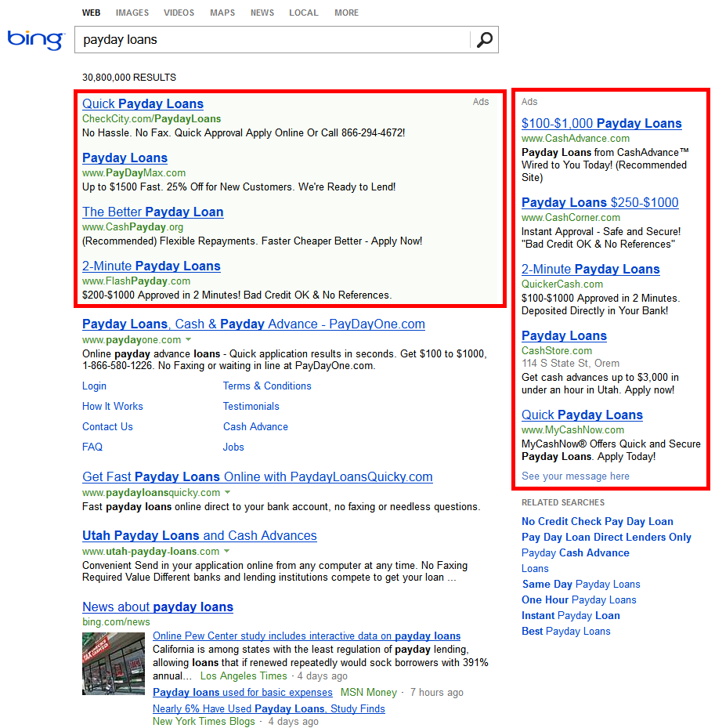Open the news story thumbnail image
The height and width of the screenshot is (728, 715).
tap(114, 663)
